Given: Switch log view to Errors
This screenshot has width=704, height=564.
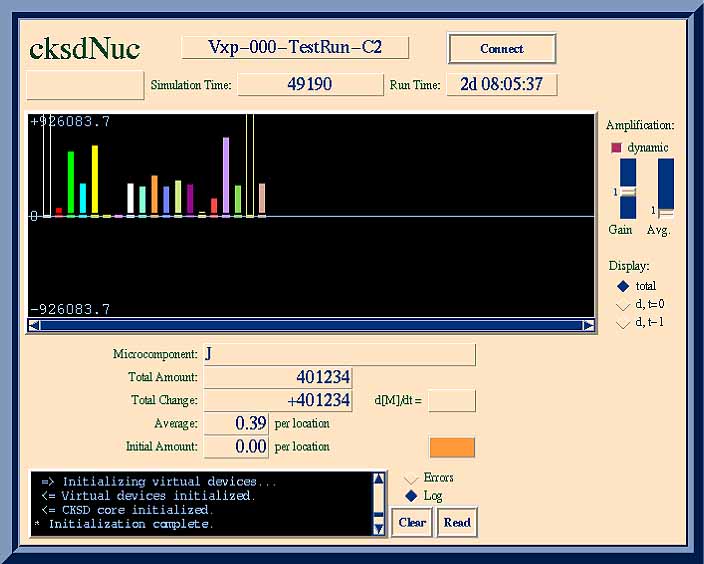Looking at the screenshot, I should 410,478.
